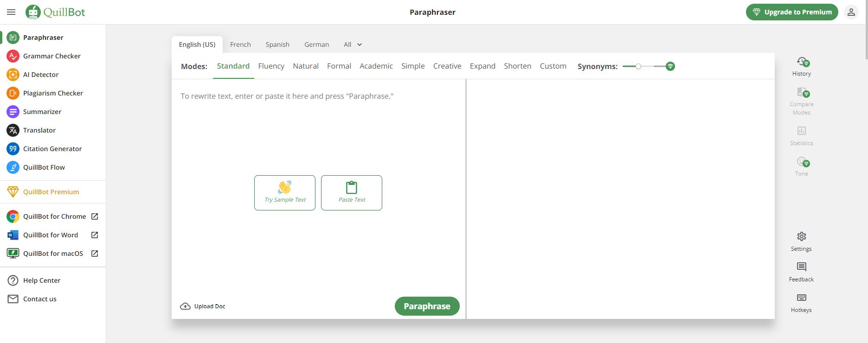Expand the All languages dropdown
Screen dimensions: 868x343
[x=353, y=44]
